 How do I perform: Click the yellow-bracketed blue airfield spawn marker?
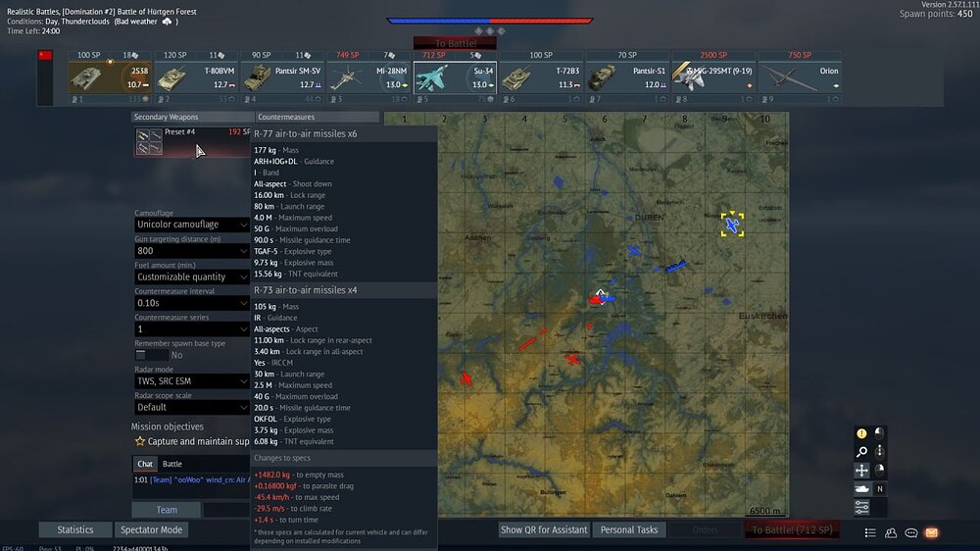732,225
